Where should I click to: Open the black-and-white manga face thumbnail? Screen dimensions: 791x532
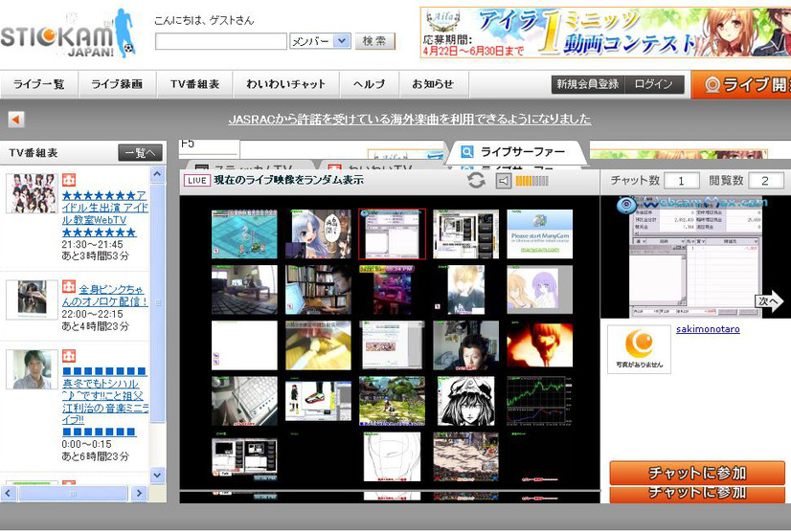click(466, 402)
